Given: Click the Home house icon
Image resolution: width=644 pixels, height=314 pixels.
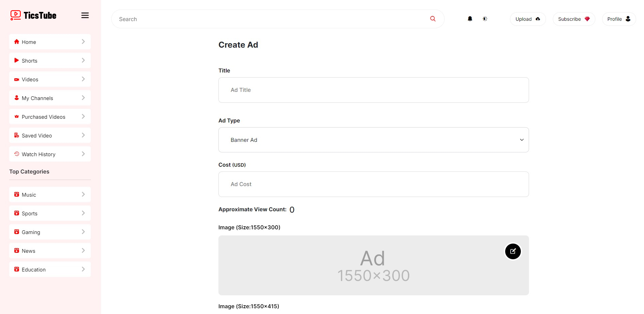Looking at the screenshot, I should [17, 42].
